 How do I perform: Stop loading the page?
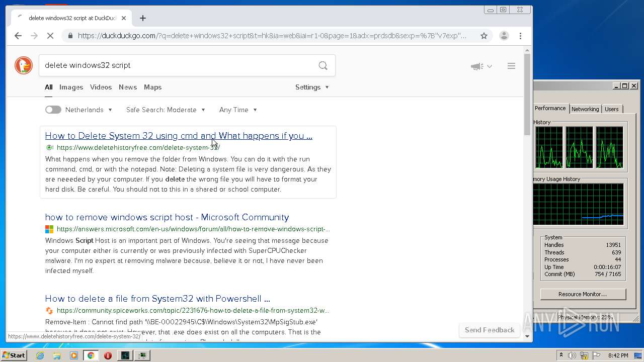pos(50,36)
